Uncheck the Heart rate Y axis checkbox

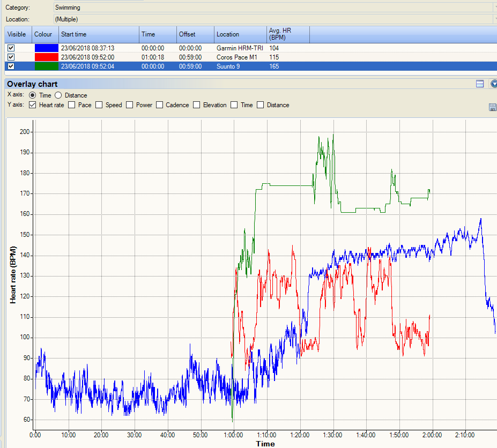click(32, 105)
